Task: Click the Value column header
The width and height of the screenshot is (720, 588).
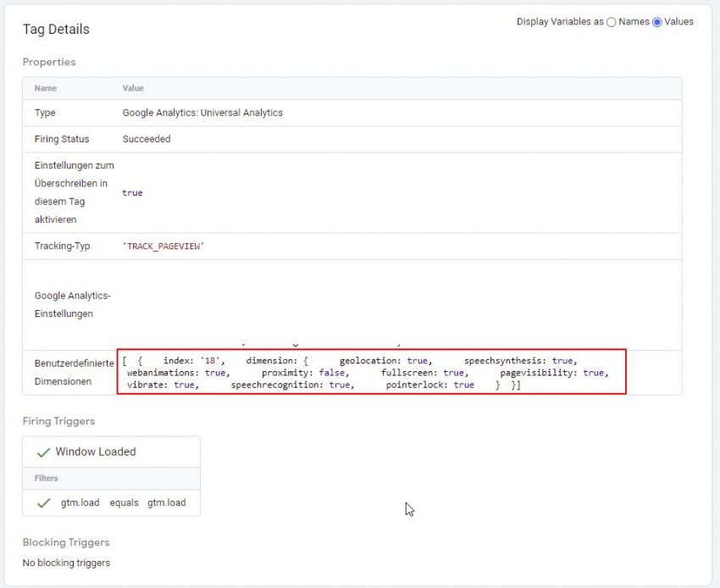Action: [133, 87]
